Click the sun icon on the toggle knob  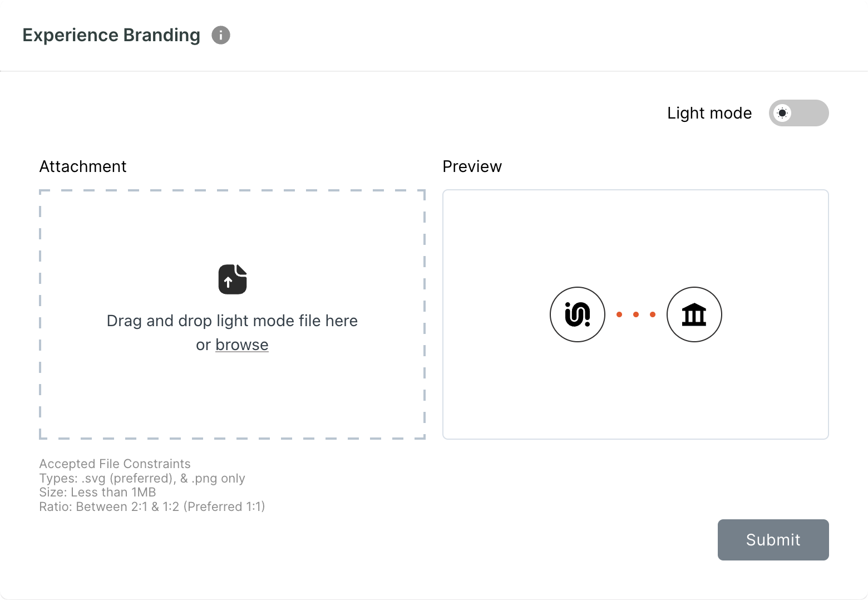coord(782,113)
